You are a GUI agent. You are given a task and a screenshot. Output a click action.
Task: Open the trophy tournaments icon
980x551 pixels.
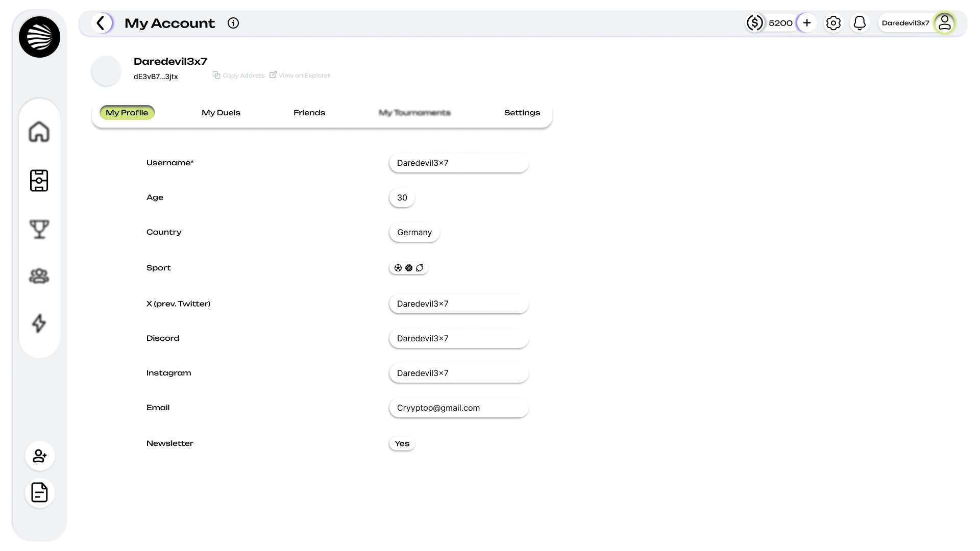tap(39, 229)
